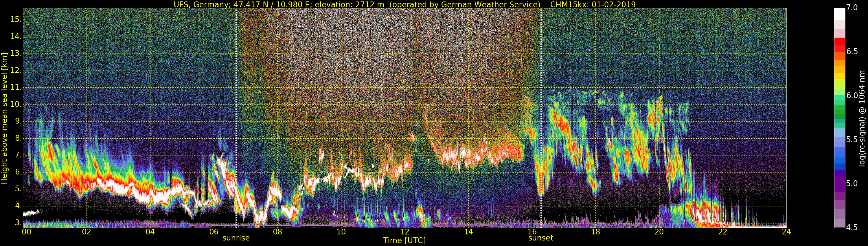
Task: Click the '6.5' colorbar tick label
Action: [x=852, y=51]
